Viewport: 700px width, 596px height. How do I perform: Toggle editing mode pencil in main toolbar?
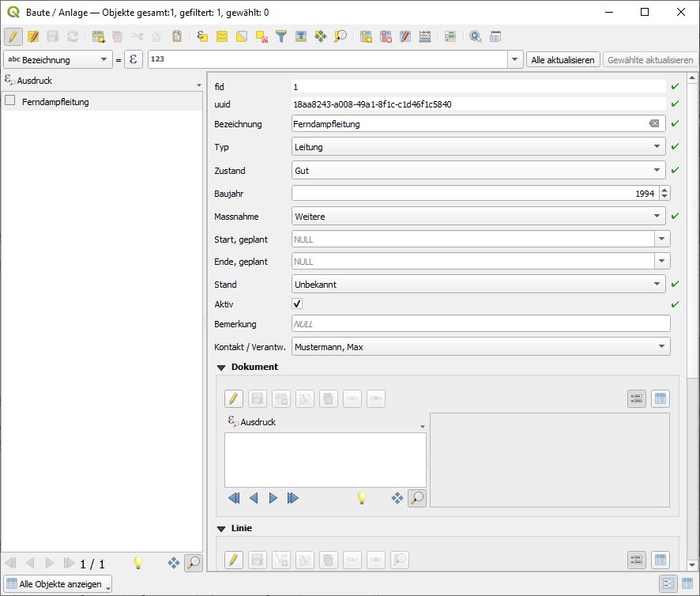[13, 36]
